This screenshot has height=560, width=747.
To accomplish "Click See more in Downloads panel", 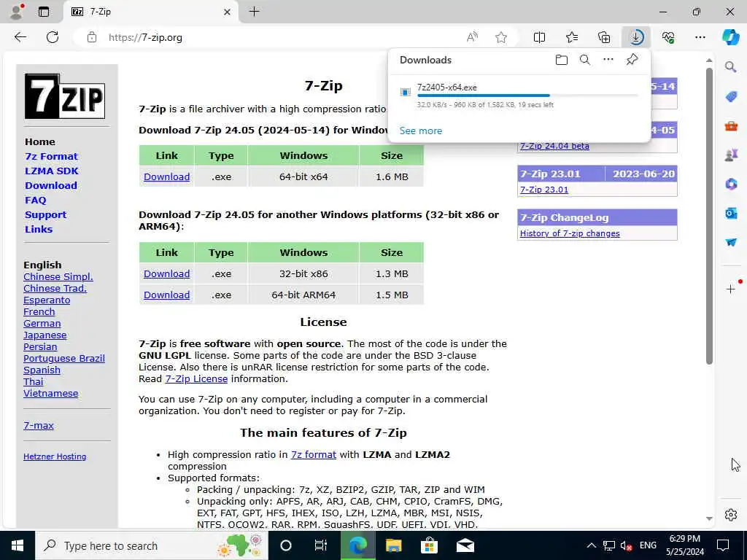I will [421, 131].
